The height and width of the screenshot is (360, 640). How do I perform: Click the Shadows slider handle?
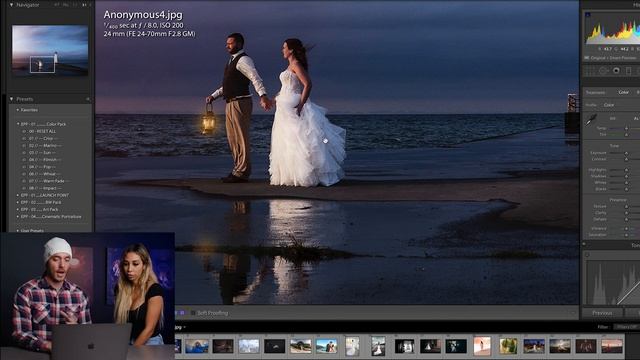click(627, 176)
